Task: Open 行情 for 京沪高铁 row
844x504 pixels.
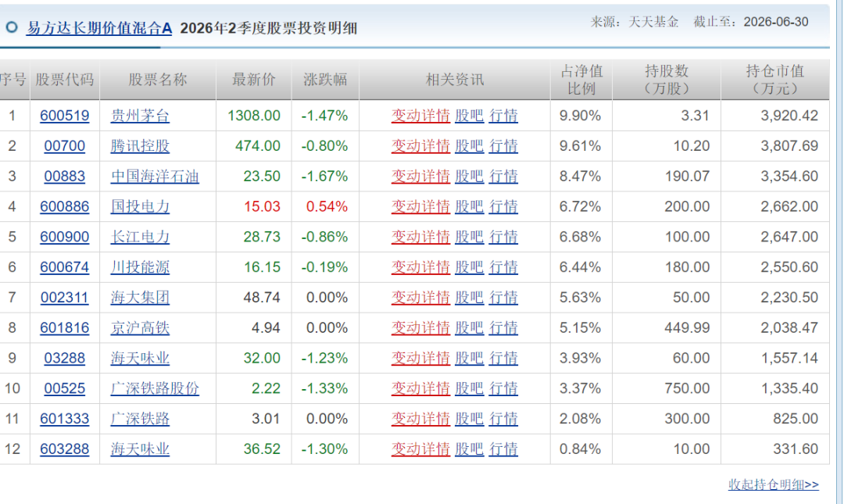Action: tap(503, 328)
